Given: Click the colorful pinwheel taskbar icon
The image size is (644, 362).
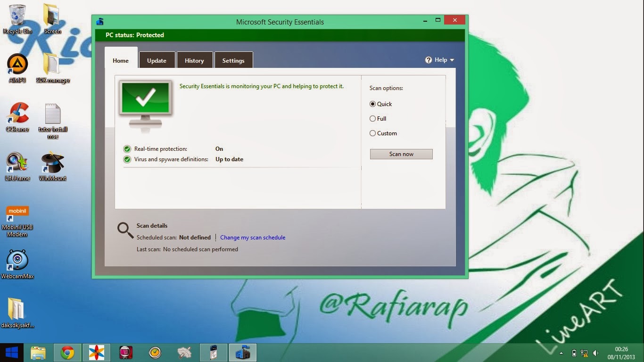Looking at the screenshot, I should (x=96, y=353).
